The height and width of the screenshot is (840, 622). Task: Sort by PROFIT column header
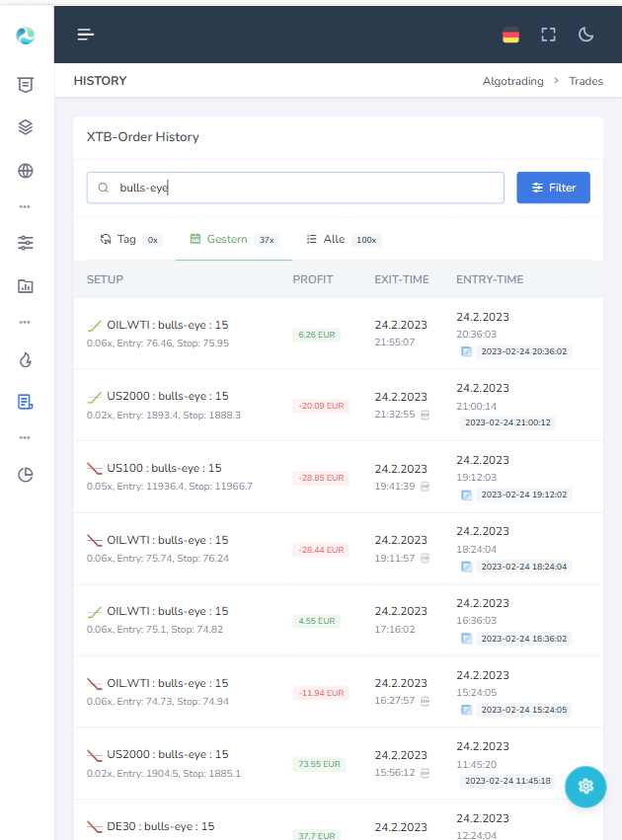pyautogui.click(x=313, y=279)
